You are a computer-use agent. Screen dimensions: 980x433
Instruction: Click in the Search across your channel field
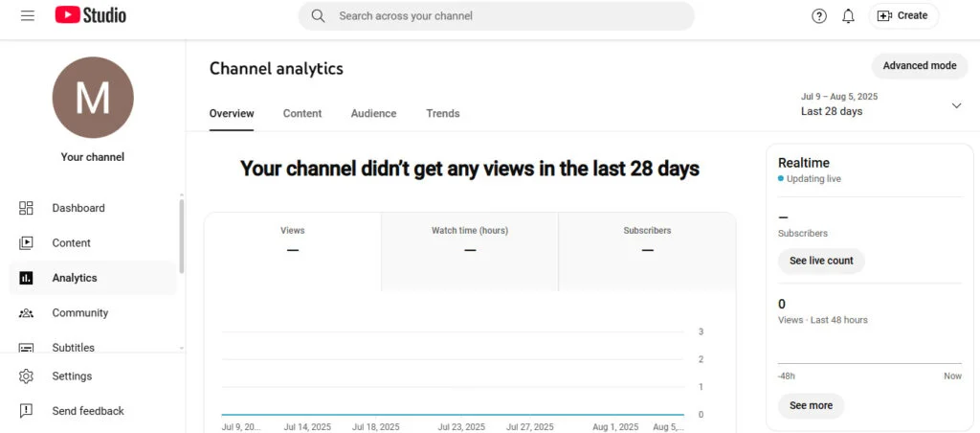coord(497,15)
